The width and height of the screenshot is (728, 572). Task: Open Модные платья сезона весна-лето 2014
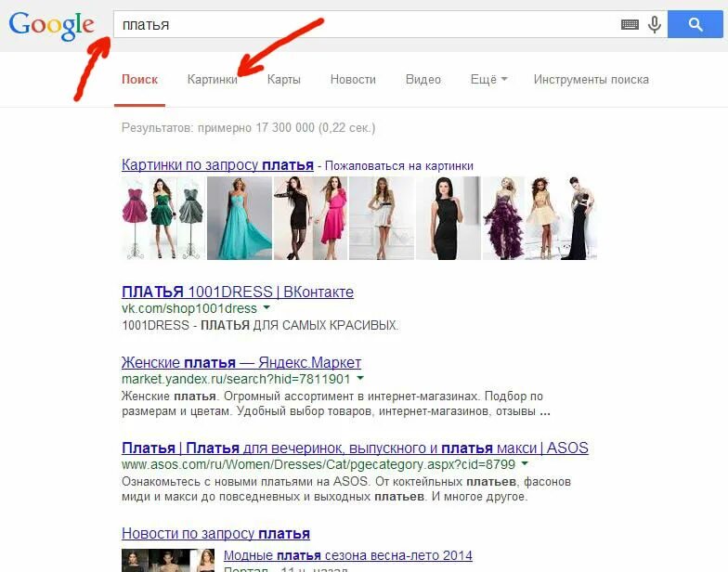coord(347,555)
